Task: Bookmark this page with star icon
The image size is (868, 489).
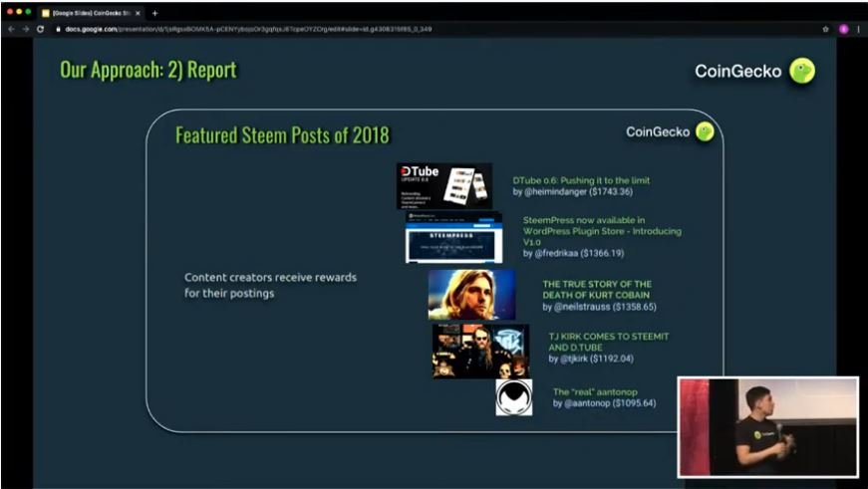Action: click(x=825, y=29)
